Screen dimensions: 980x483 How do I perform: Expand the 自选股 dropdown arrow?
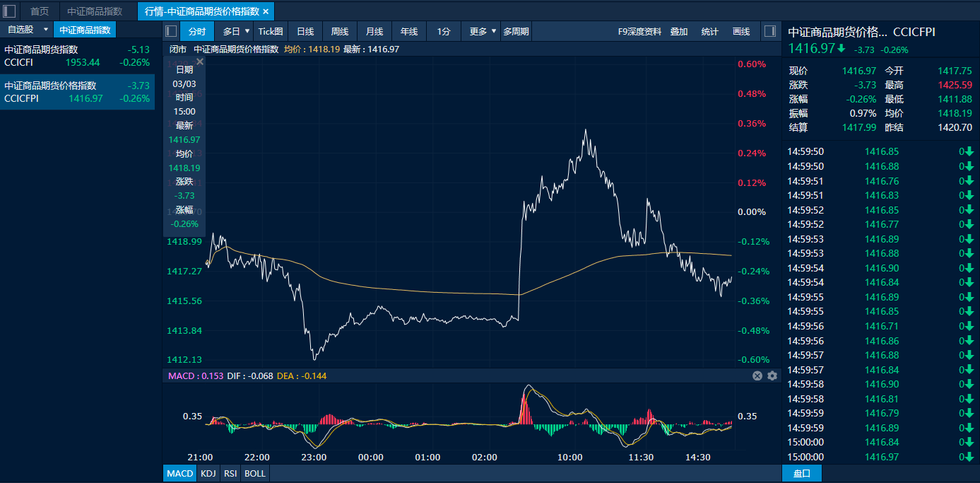point(46,30)
